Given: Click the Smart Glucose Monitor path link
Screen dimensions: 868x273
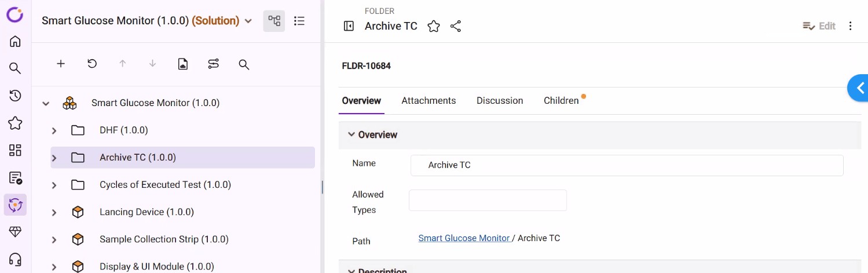Looking at the screenshot, I should (464, 238).
